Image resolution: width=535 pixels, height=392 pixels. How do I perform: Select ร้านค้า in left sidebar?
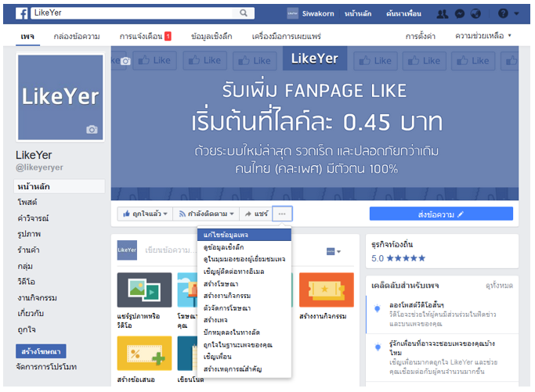(28, 250)
